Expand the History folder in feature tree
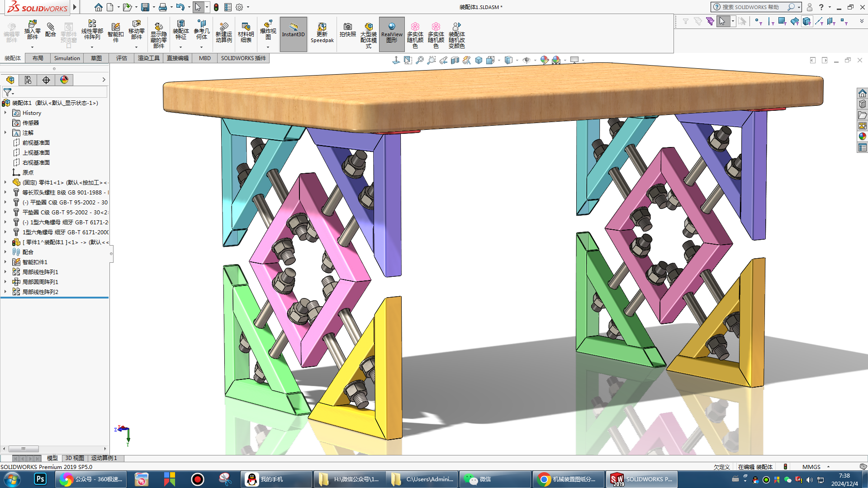The height and width of the screenshot is (488, 868). [5, 113]
